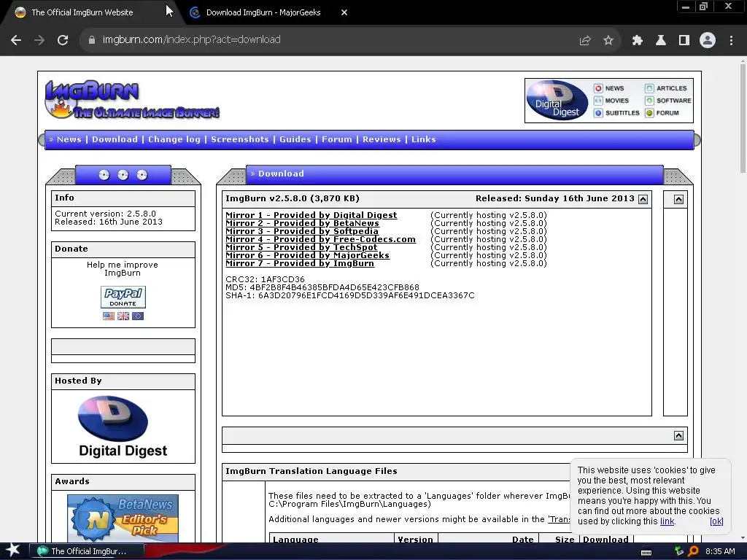Open the Change log menu item
747x560 pixels.
[174, 139]
